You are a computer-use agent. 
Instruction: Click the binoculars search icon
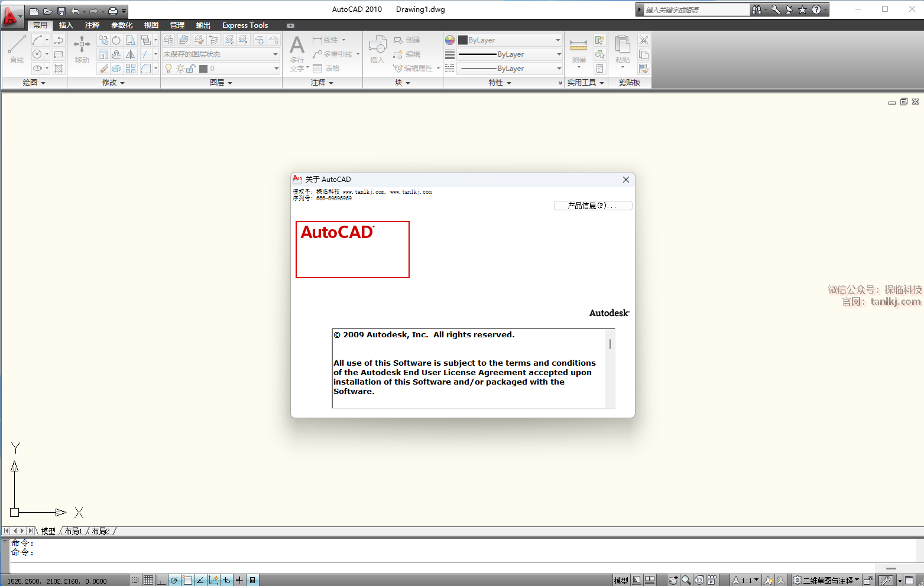point(756,9)
